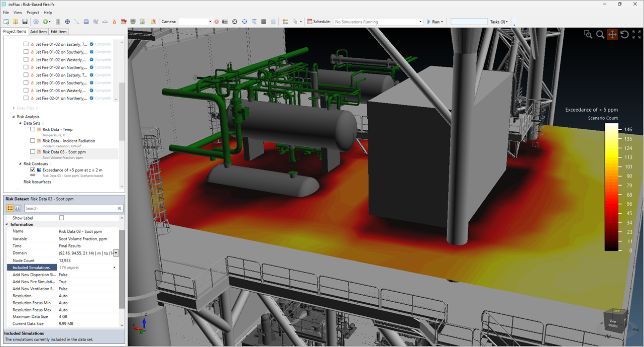Open the Project menu
Screen dimensions: 644x347
[x=33, y=13]
